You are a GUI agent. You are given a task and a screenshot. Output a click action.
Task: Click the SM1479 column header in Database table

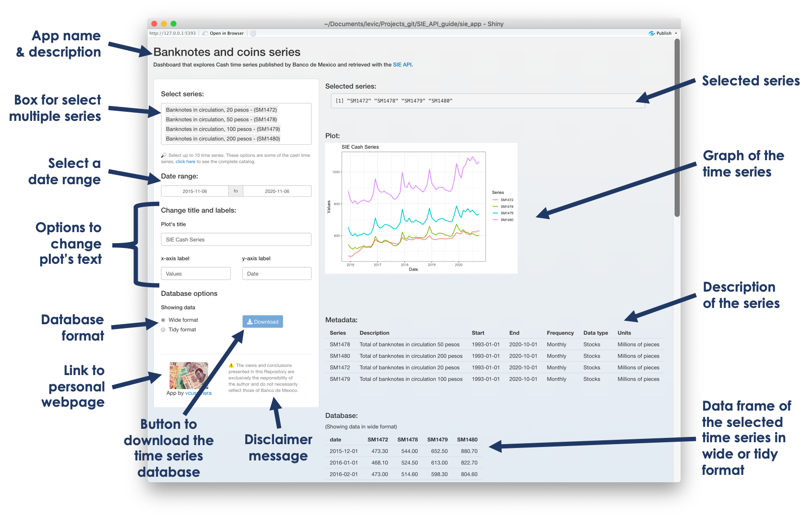coord(437,439)
